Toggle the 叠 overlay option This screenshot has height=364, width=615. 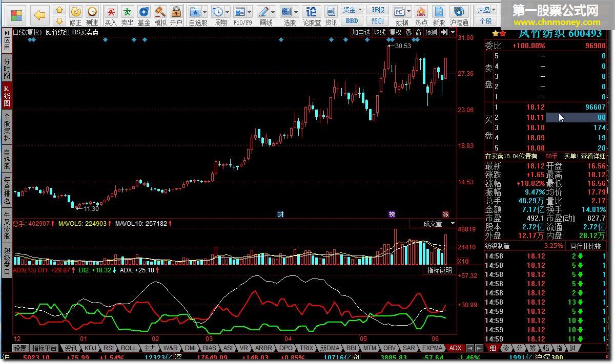(408, 32)
